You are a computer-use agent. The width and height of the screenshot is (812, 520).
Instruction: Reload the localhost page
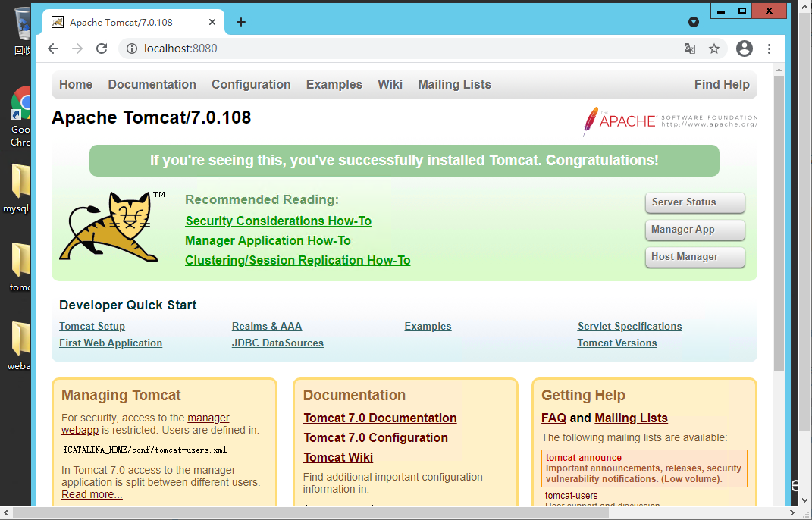(x=102, y=49)
